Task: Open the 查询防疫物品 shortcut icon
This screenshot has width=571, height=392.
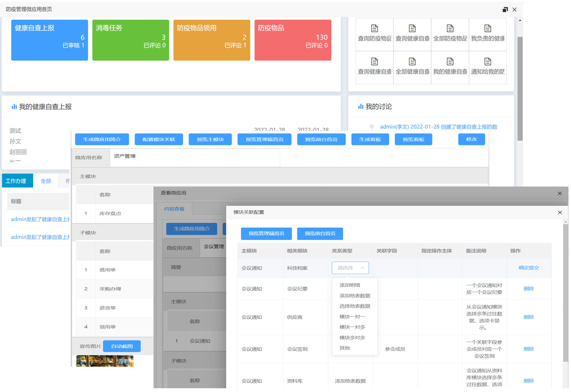Action: 374,29
